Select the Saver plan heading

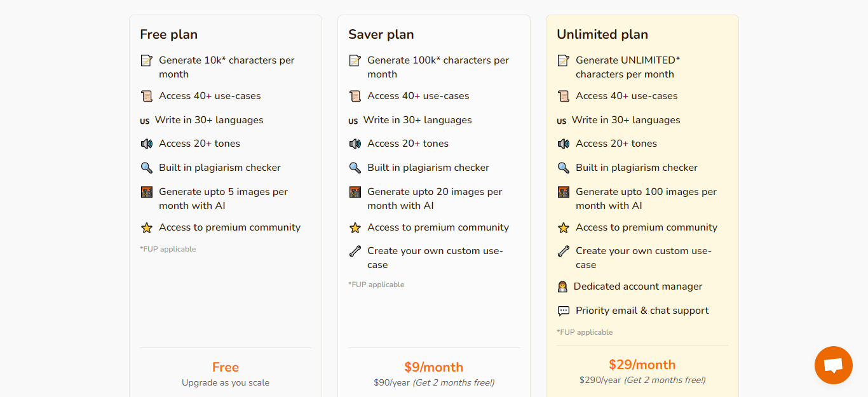381,34
